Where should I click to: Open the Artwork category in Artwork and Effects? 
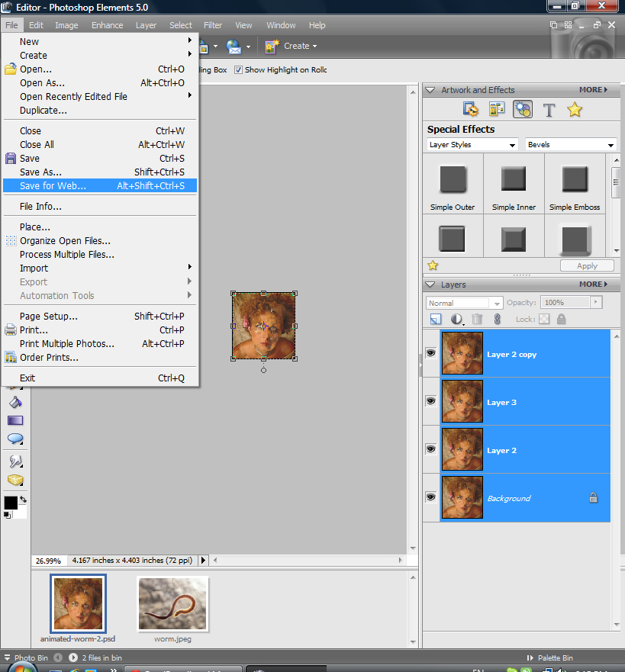pos(471,110)
